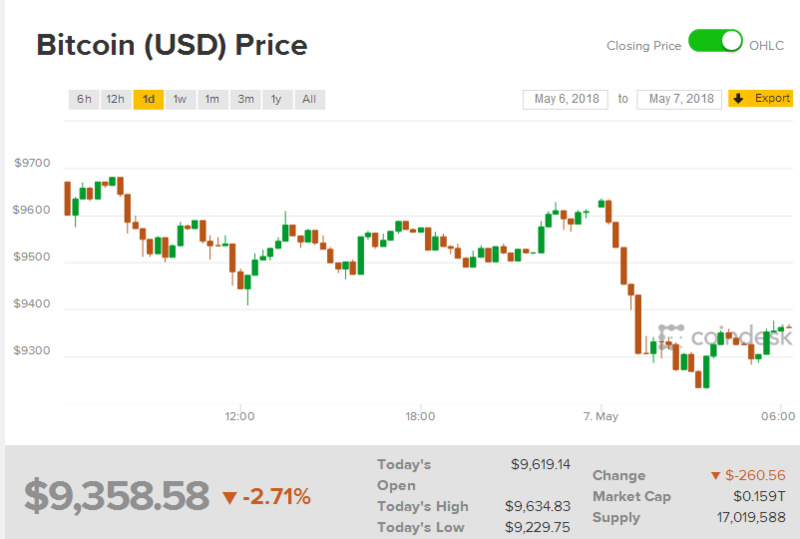Viewport: 800px width, 539px height.
Task: Click the red down-arrow beside -2.71%
Action: (230, 497)
